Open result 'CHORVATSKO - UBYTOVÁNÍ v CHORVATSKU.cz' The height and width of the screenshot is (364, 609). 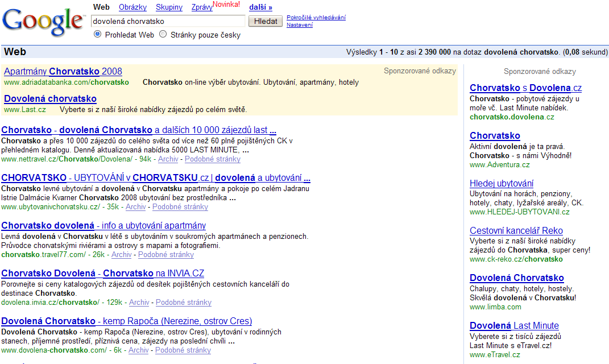point(156,178)
